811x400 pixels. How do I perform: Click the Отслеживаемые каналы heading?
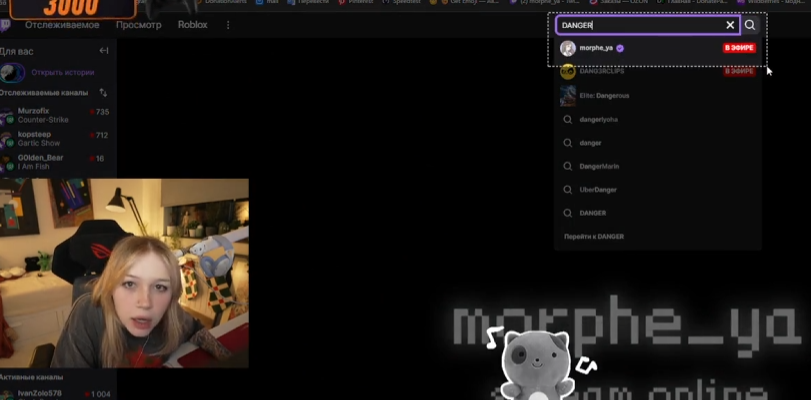point(43,93)
